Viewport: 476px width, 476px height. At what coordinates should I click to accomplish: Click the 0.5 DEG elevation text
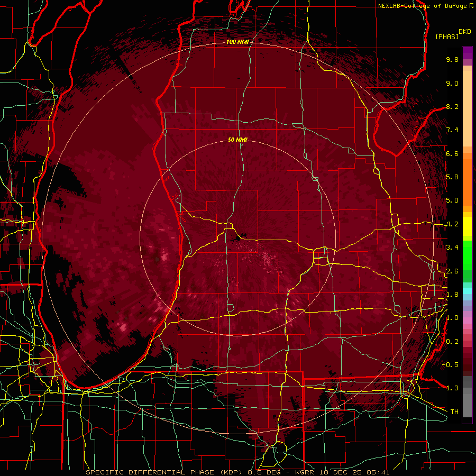click(x=264, y=472)
